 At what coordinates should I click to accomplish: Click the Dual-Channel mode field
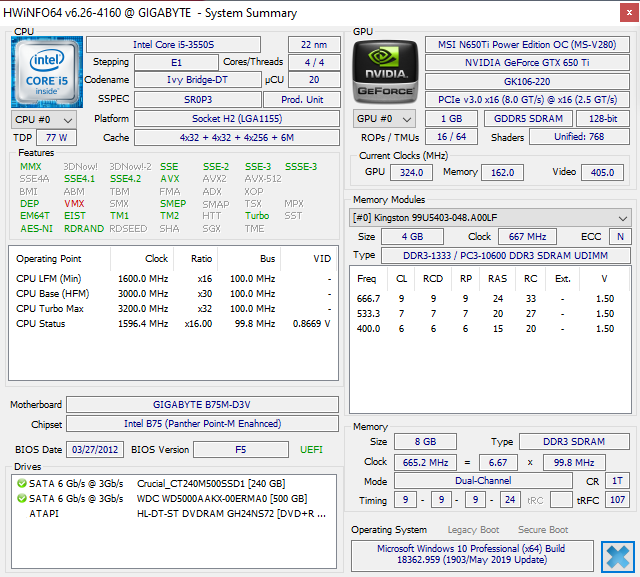pyautogui.click(x=483, y=481)
